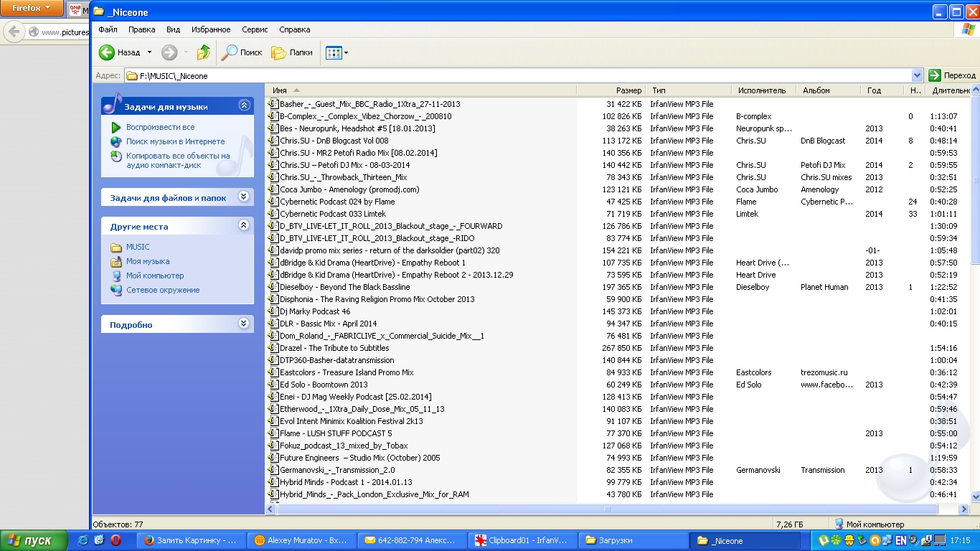Click the 'Сетевое окружение' network icon
This screenshot has height=551, width=980.
[x=116, y=290]
